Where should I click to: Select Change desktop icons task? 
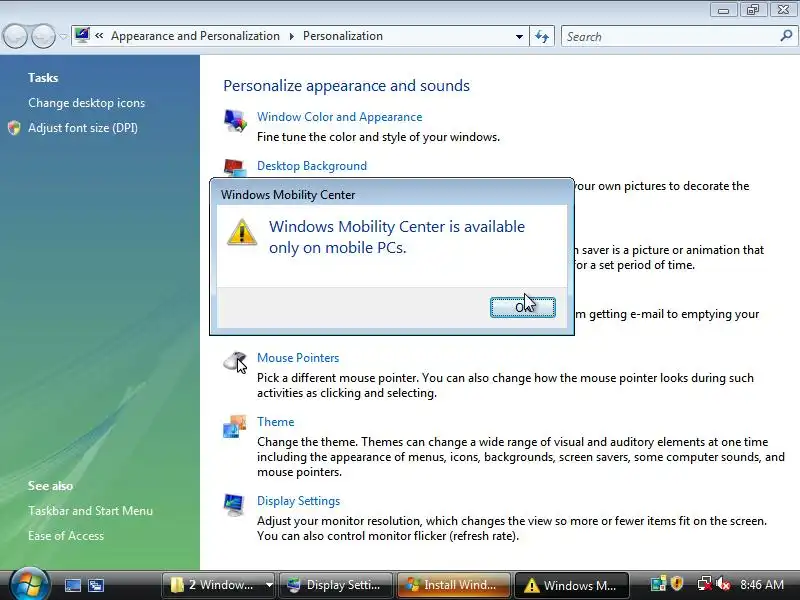pyautogui.click(x=86, y=103)
